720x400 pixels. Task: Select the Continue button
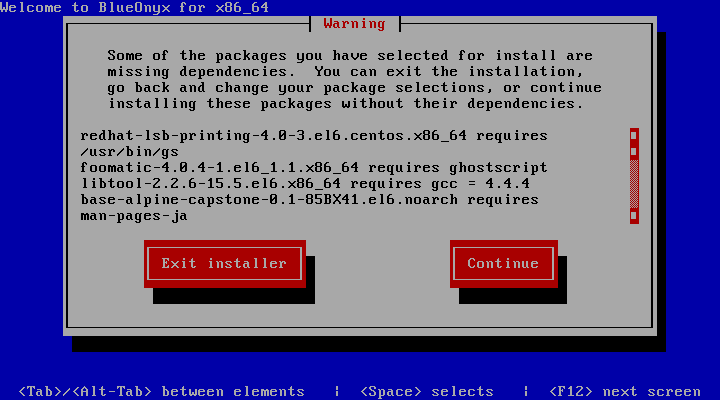pyautogui.click(x=504, y=264)
